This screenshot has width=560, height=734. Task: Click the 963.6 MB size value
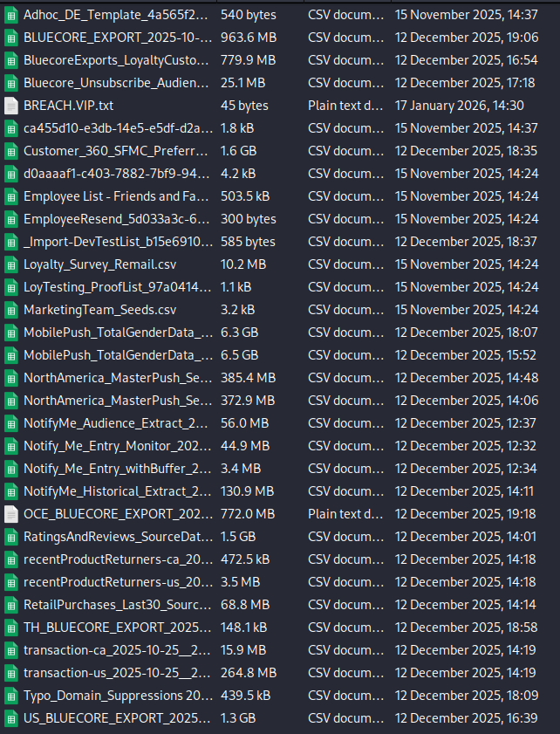249,38
